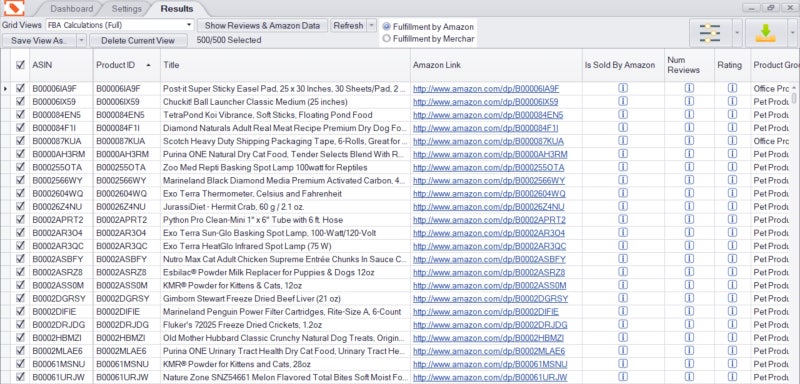Click Rating info icon for B0002AR3O4
This screenshot has height=384, width=800.
coord(732,233)
